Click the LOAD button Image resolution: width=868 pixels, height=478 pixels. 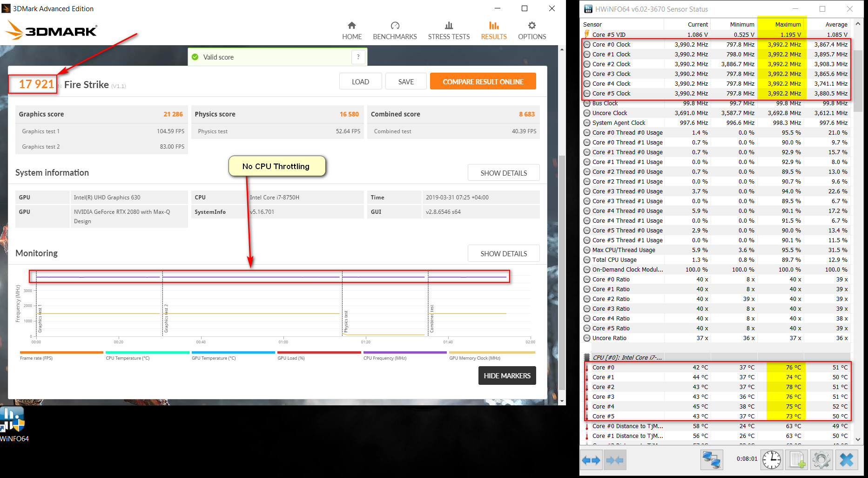pyautogui.click(x=360, y=82)
